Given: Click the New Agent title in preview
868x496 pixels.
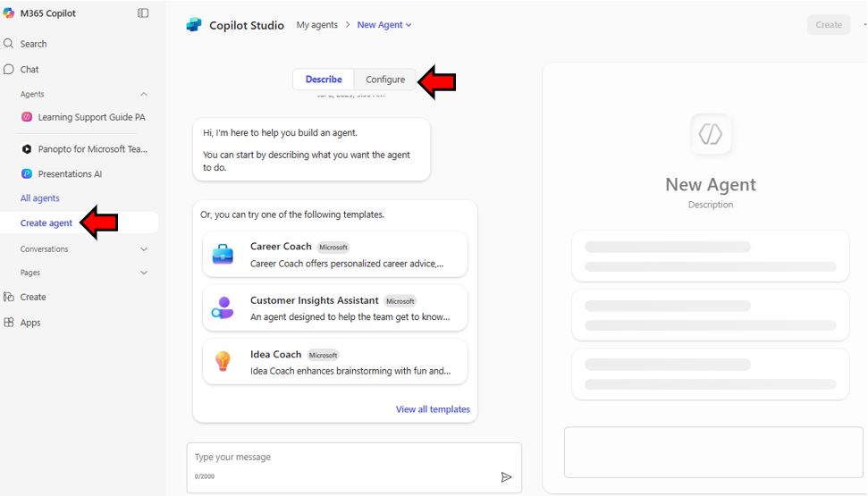Looking at the screenshot, I should coord(711,184).
